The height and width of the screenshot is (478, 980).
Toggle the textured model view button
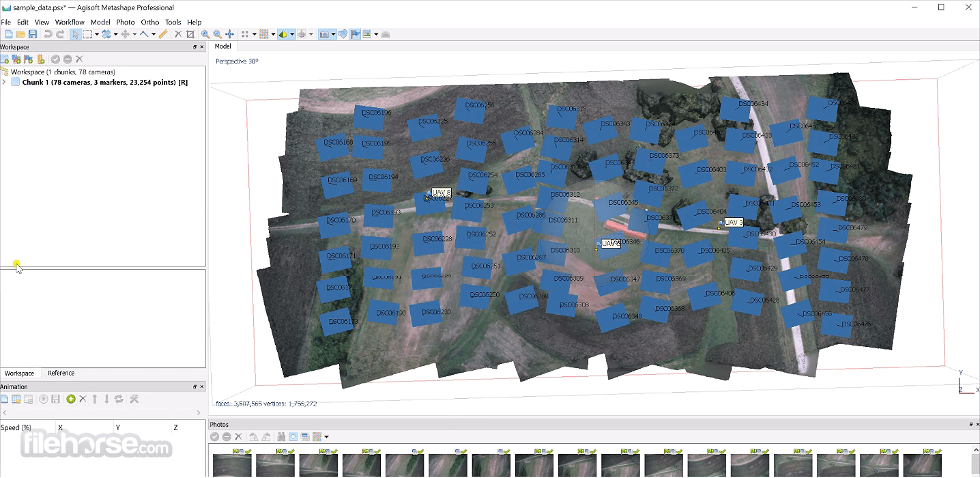pos(283,34)
